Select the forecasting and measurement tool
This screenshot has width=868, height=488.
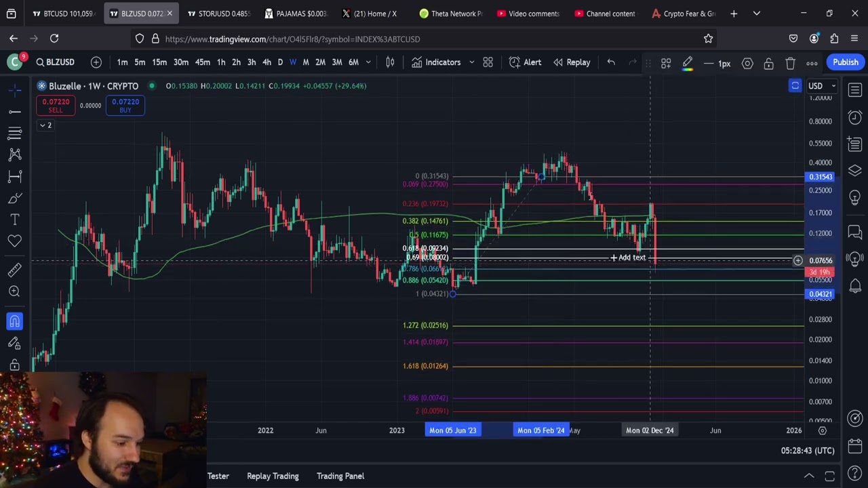pos(14,176)
